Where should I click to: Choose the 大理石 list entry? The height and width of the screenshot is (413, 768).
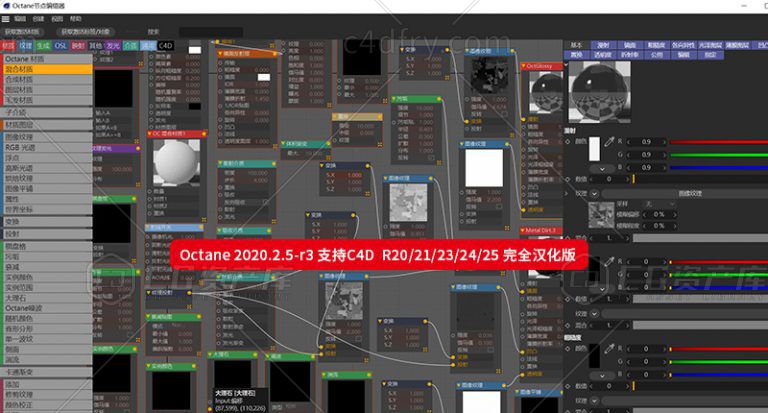[47, 298]
